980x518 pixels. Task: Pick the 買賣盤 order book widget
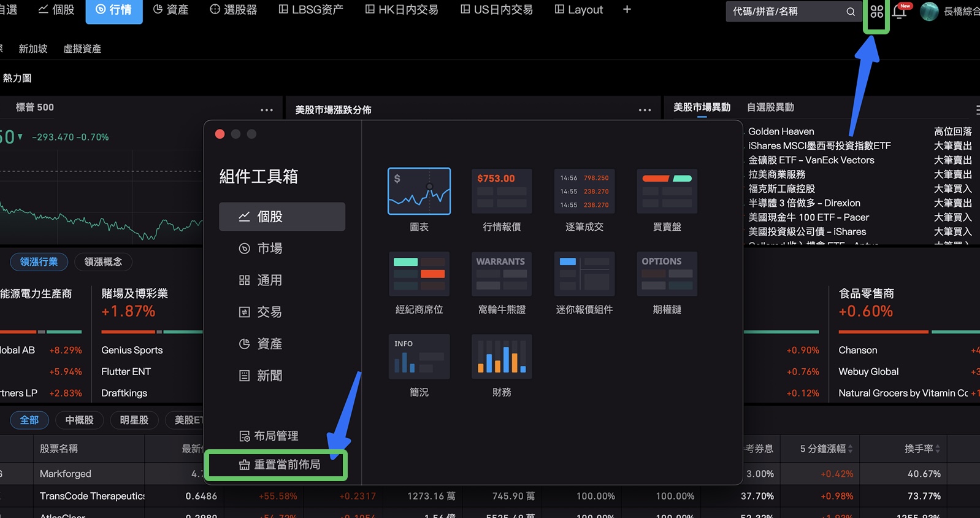click(667, 191)
